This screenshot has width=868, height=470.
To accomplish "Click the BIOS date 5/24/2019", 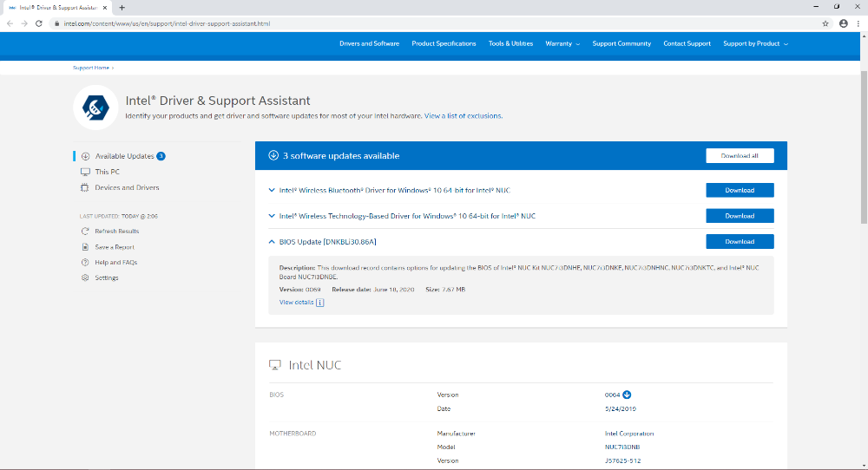I will [621, 409].
